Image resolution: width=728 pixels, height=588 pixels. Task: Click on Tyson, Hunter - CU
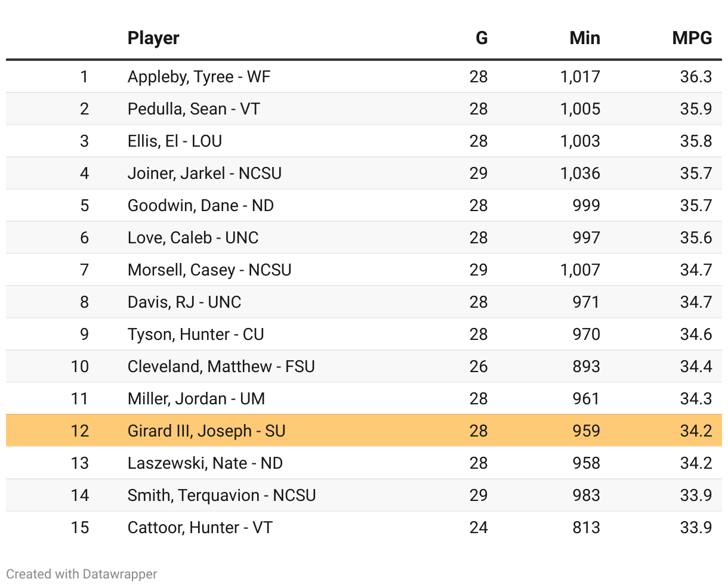(x=195, y=335)
